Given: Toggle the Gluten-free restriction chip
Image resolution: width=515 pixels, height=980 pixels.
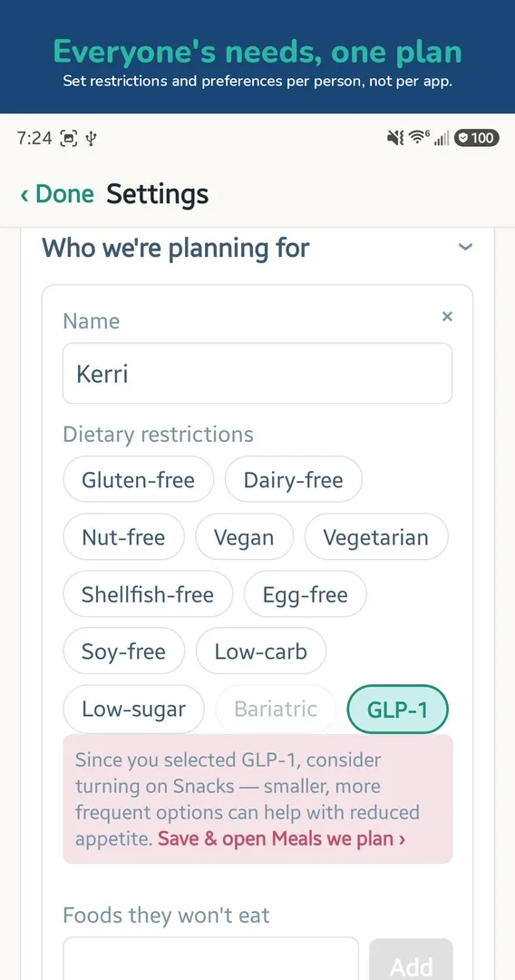Looking at the screenshot, I should pyautogui.click(x=139, y=480).
